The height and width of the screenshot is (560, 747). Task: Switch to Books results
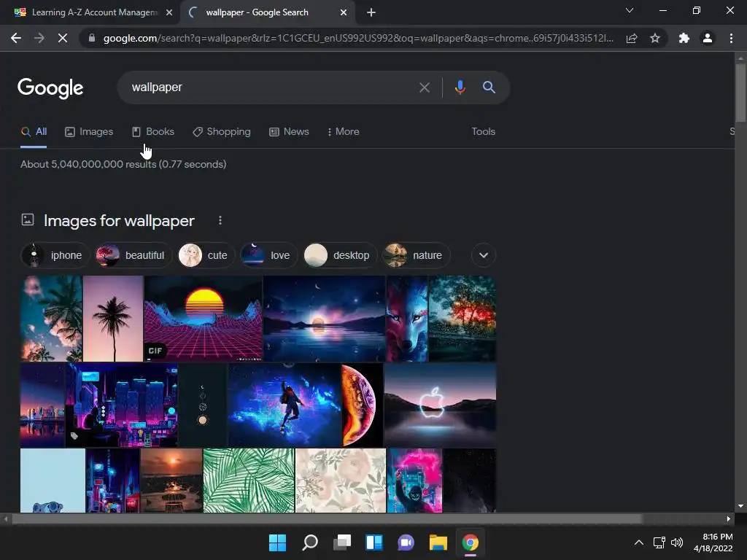153,131
